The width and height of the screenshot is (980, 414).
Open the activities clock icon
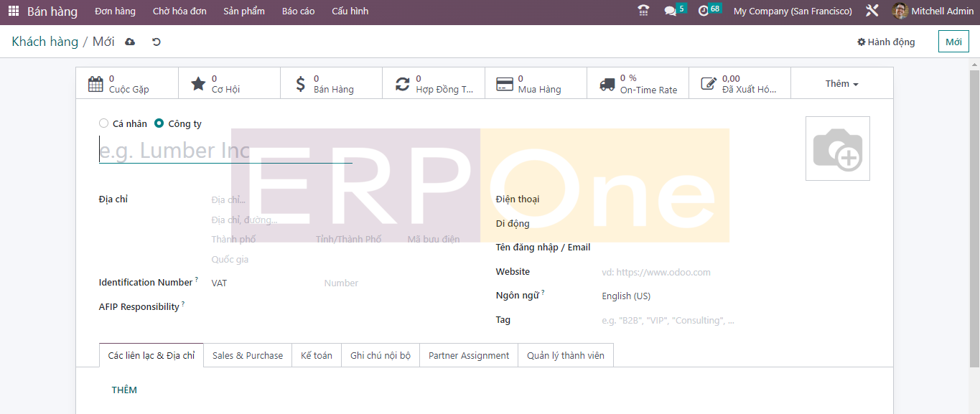704,11
